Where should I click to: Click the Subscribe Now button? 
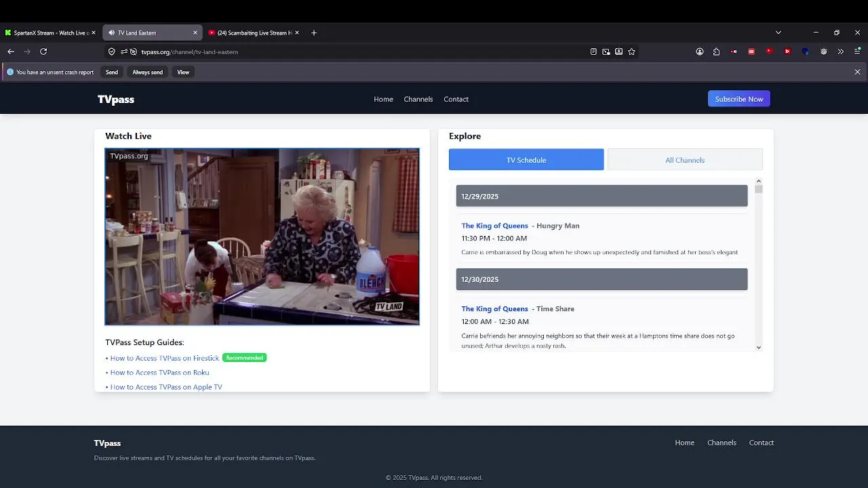[739, 99]
